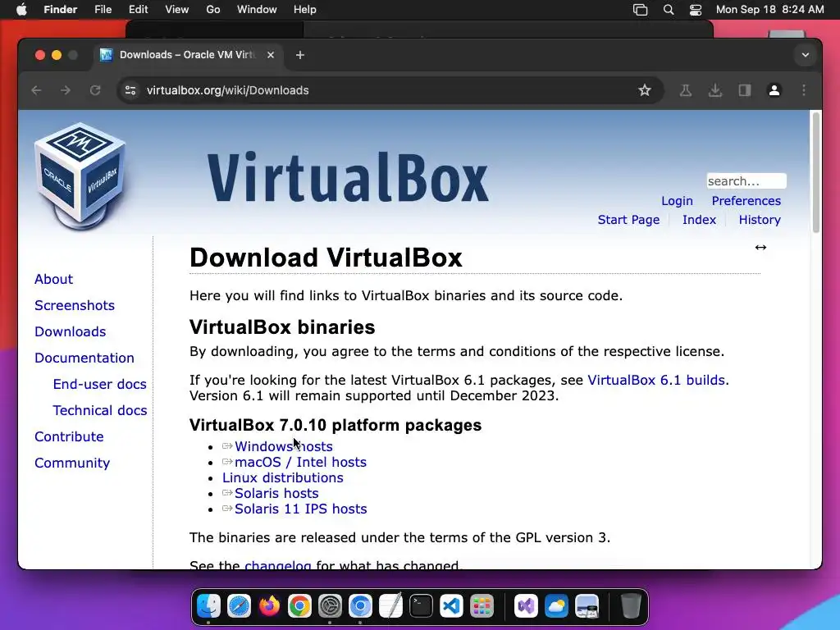The height and width of the screenshot is (630, 840).
Task: Open a new tab with plus button
Action: click(x=300, y=55)
